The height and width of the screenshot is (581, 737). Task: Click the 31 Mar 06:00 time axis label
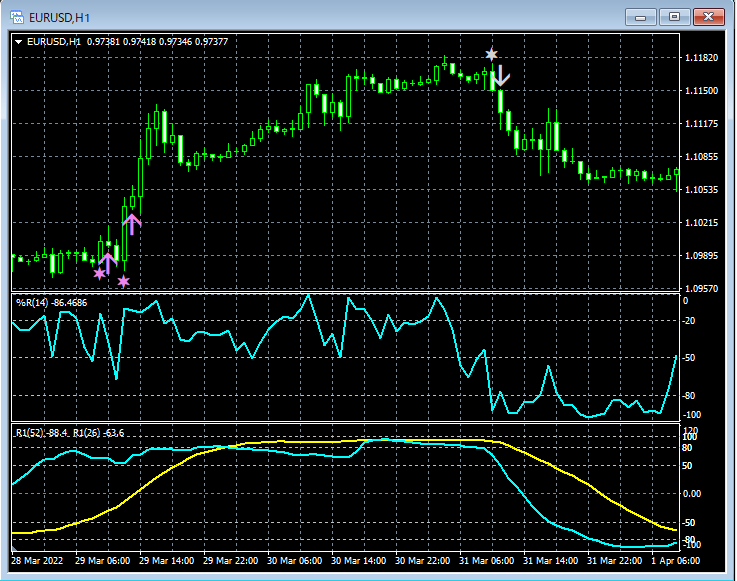point(487,561)
